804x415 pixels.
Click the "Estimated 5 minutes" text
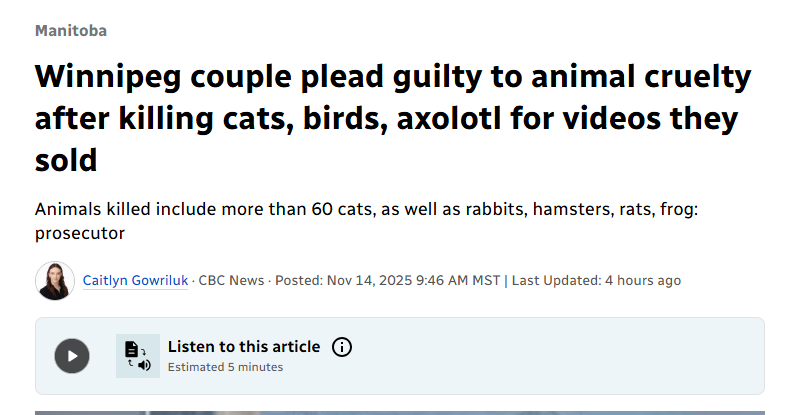tap(225, 367)
